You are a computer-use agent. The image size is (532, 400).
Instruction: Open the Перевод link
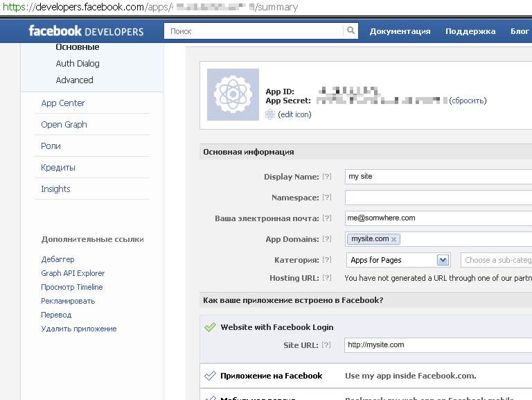point(56,315)
